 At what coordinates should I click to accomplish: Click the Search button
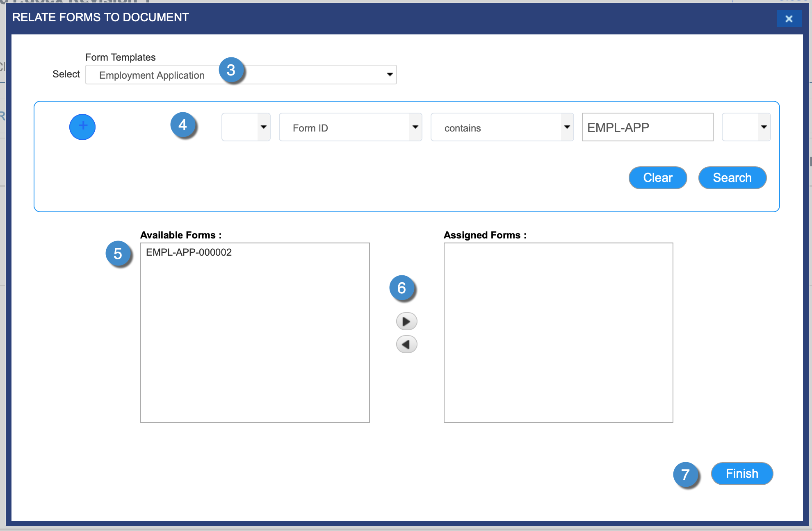click(x=732, y=178)
